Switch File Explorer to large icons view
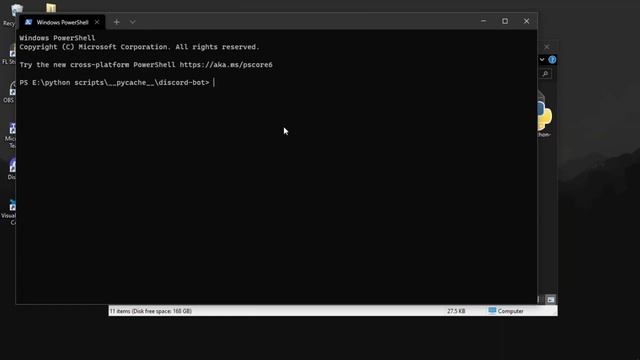 (x=551, y=300)
